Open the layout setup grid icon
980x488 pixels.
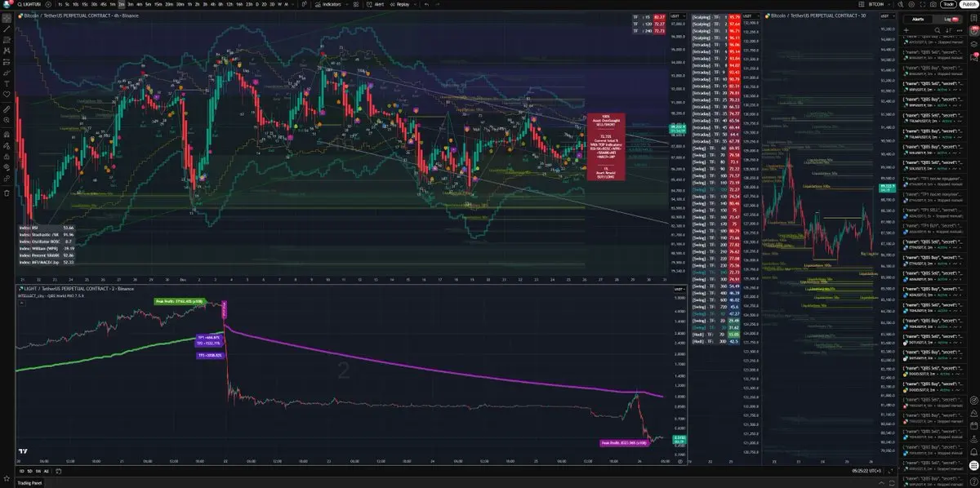tap(861, 4)
